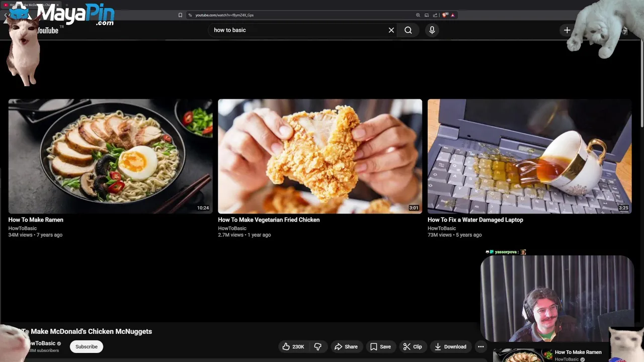The image size is (644, 362).
Task: Open the Water Damaged Laptop thumbnail
Action: click(529, 156)
